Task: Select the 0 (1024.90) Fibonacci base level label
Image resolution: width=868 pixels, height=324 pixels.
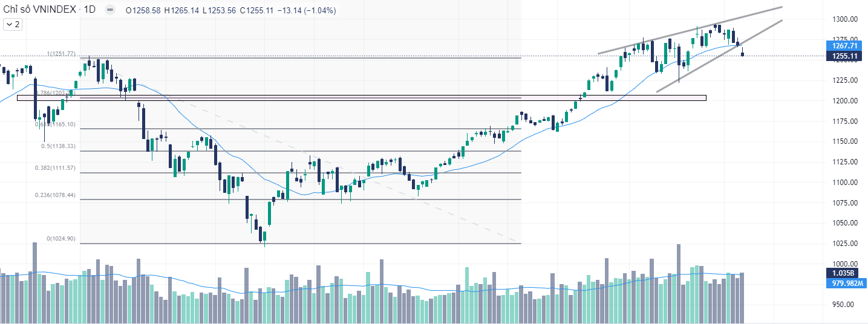Action: tap(61, 239)
